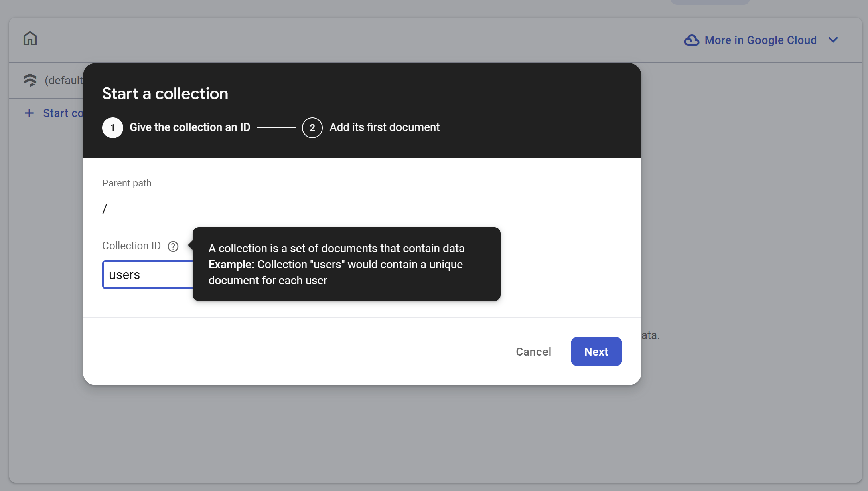Click the Start a collection dialog title
Image resolution: width=868 pixels, height=491 pixels.
tap(165, 94)
